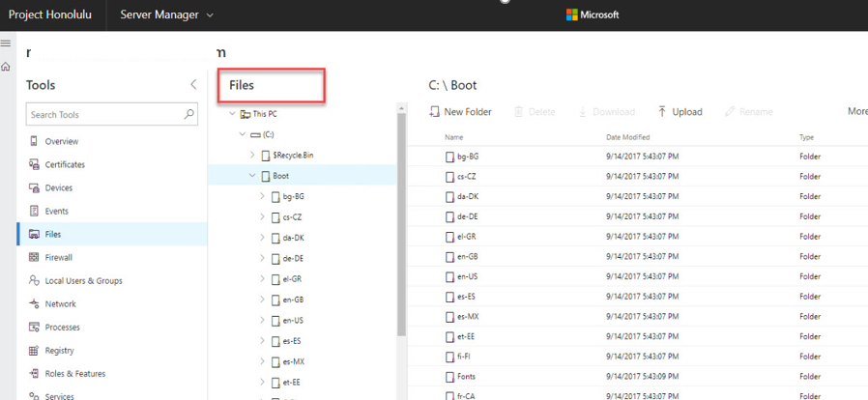The image size is (868, 400).
Task: Open the Server Manager dropdown
Action: [x=166, y=14]
